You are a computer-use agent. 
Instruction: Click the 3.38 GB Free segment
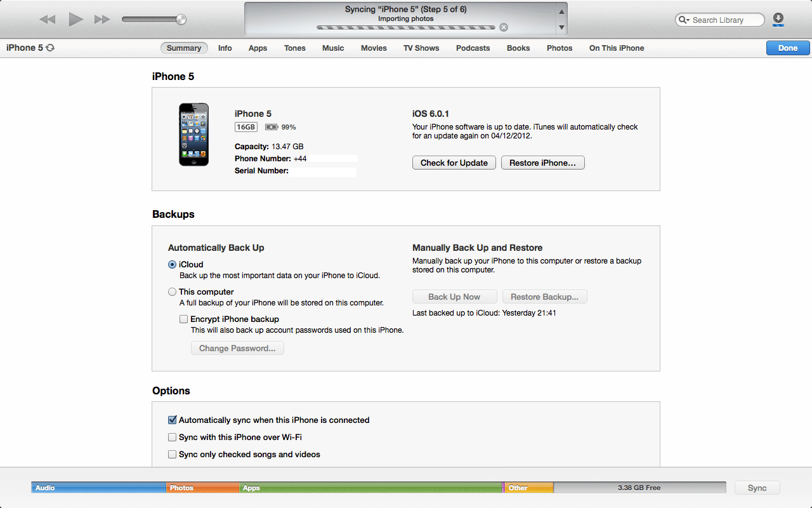(639, 488)
